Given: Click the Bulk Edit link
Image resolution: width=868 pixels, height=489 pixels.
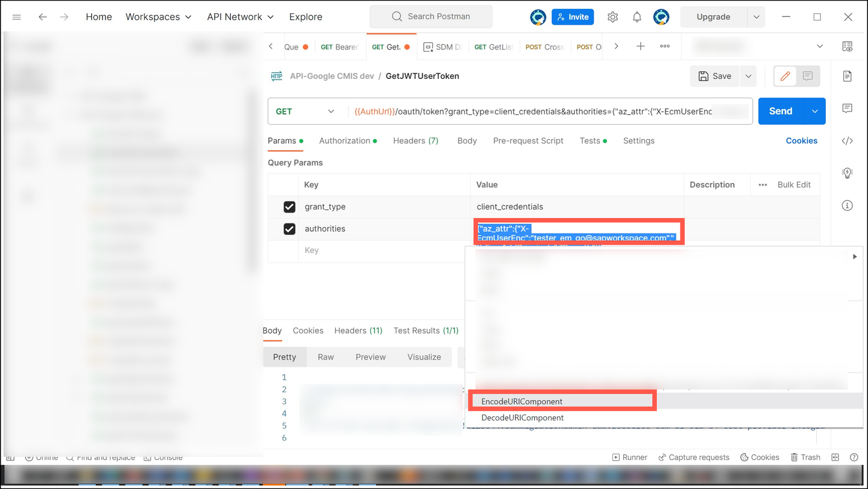Looking at the screenshot, I should pos(794,185).
